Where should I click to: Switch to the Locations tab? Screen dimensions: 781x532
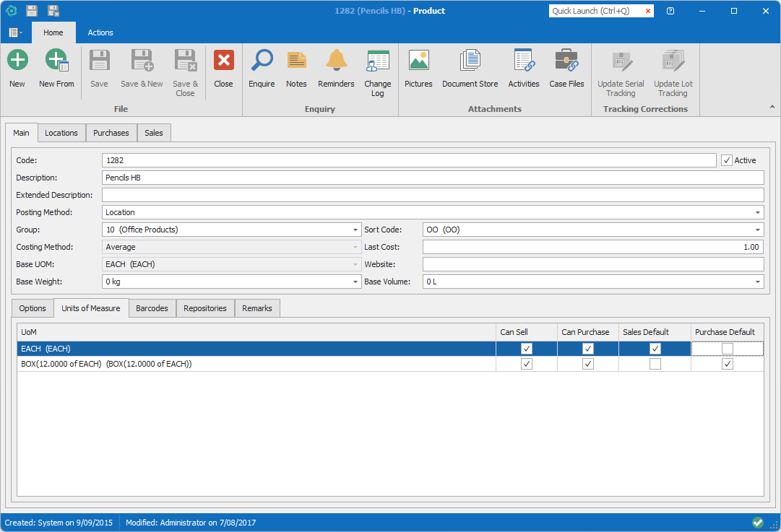pyautogui.click(x=61, y=133)
